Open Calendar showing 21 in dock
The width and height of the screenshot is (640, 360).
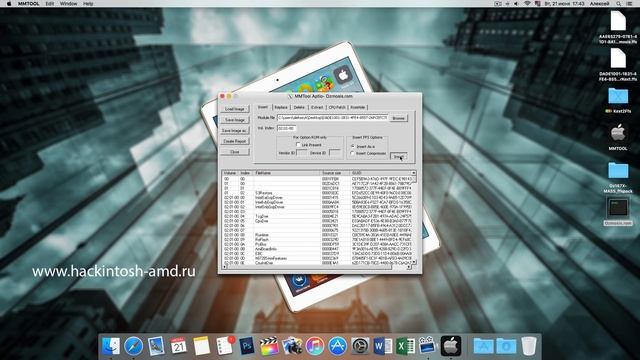(x=178, y=346)
